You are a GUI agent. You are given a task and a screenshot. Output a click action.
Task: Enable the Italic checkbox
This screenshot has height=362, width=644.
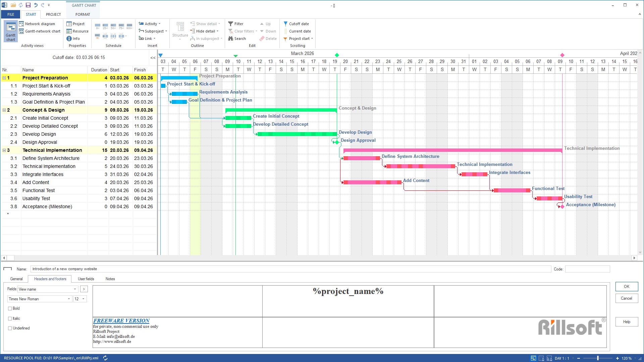click(10, 318)
